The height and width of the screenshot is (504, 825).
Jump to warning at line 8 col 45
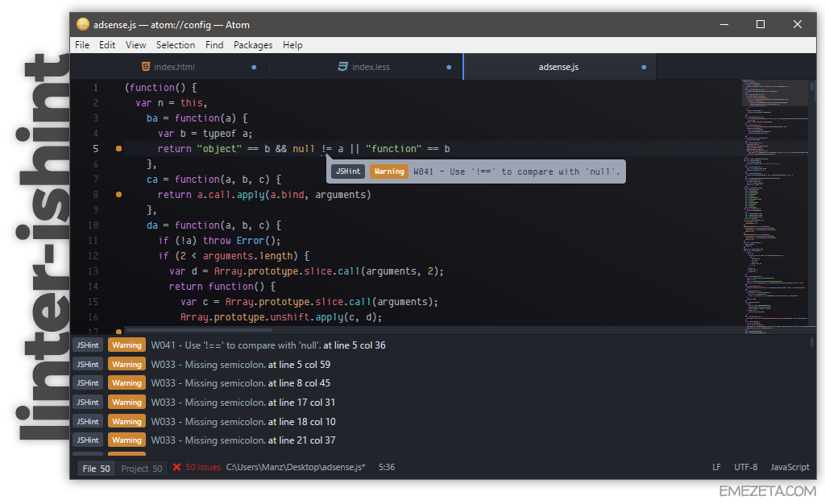(299, 383)
